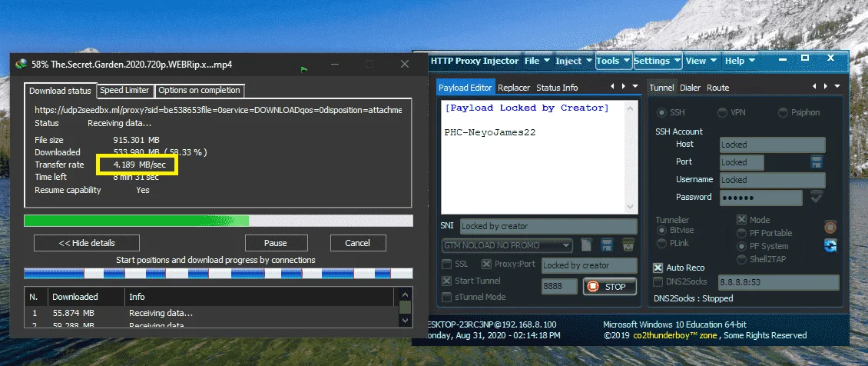
Task: Open the Tools menu dropdown
Action: click(613, 61)
